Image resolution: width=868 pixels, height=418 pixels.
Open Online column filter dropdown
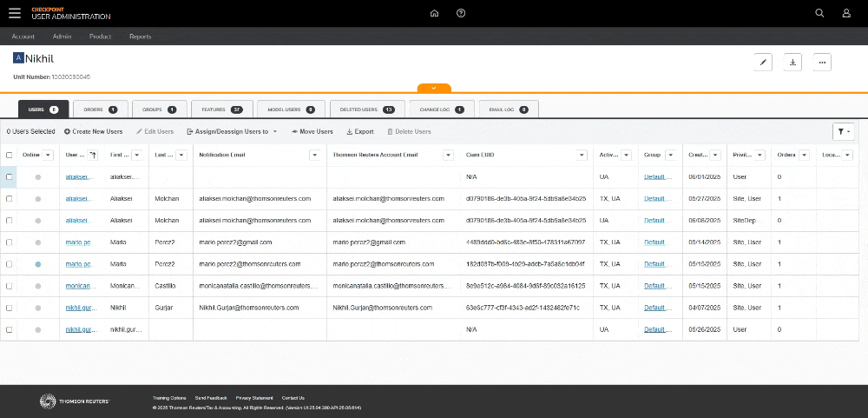click(48, 156)
